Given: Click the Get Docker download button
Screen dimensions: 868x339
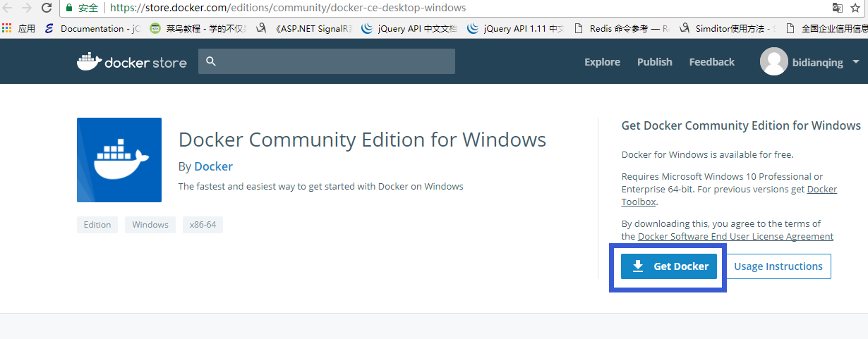Looking at the screenshot, I should point(669,266).
